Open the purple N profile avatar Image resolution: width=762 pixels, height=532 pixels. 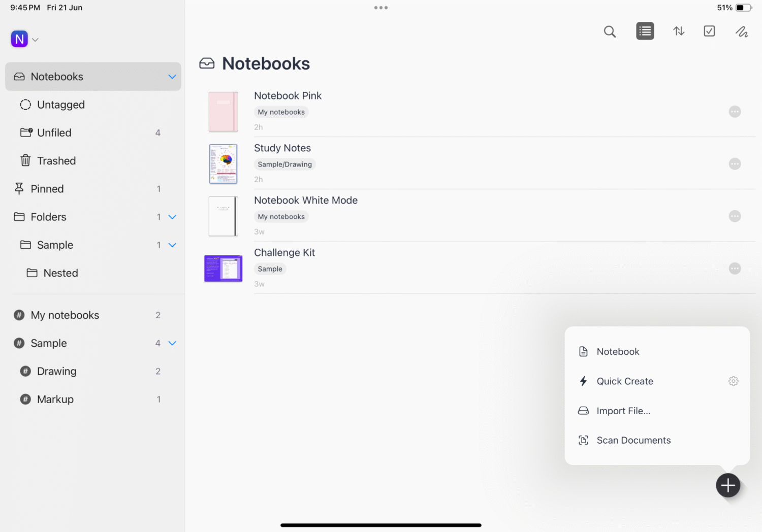pos(19,39)
